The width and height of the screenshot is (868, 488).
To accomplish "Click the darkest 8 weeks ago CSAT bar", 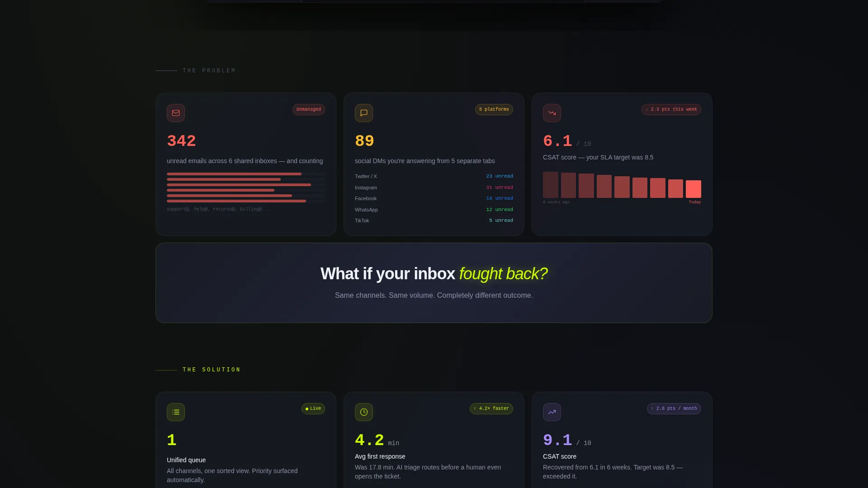I will [551, 185].
